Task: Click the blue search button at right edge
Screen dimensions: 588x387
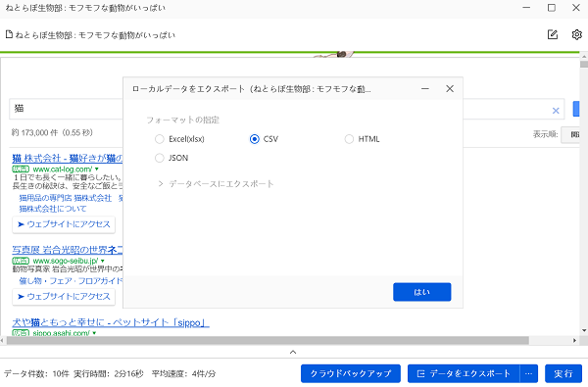Action: (x=576, y=109)
